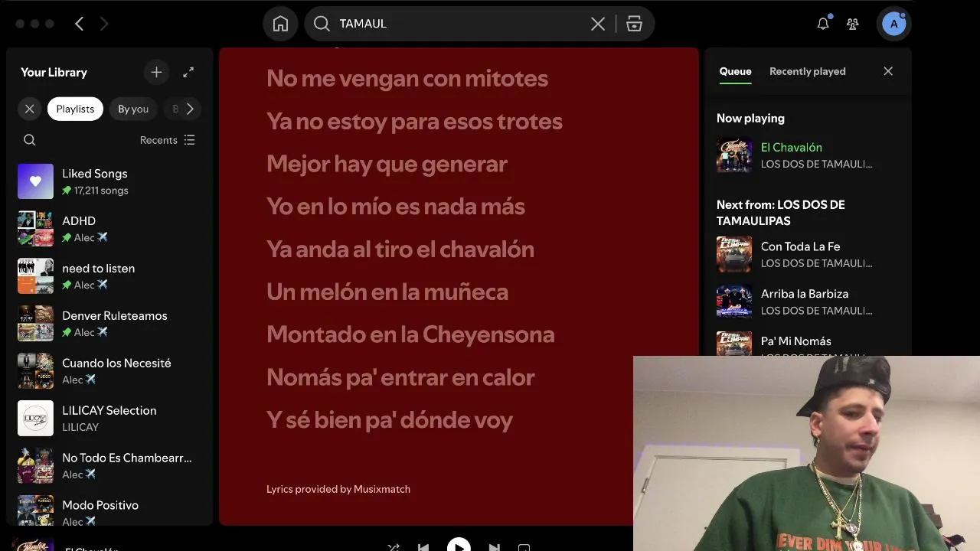Open notifications bell
The image size is (980, 551).
click(823, 24)
